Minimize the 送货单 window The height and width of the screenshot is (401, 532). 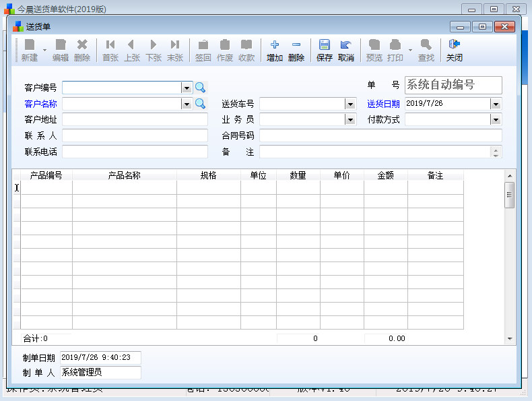coord(460,26)
